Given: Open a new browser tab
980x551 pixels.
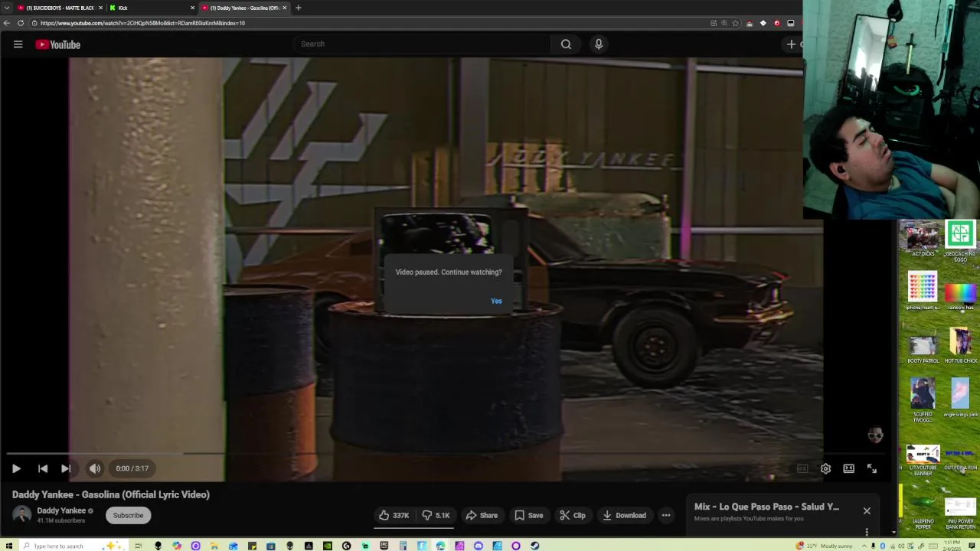Looking at the screenshot, I should click(299, 8).
